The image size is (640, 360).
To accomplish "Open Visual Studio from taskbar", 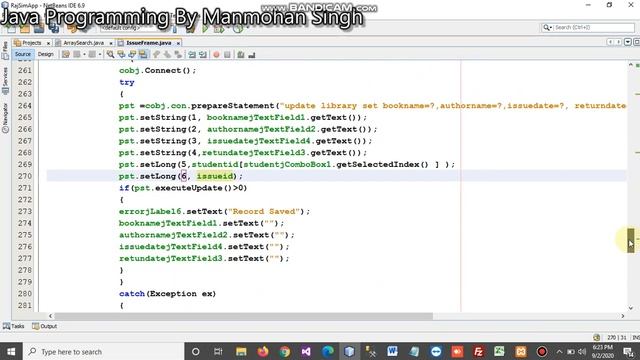I will (306, 351).
